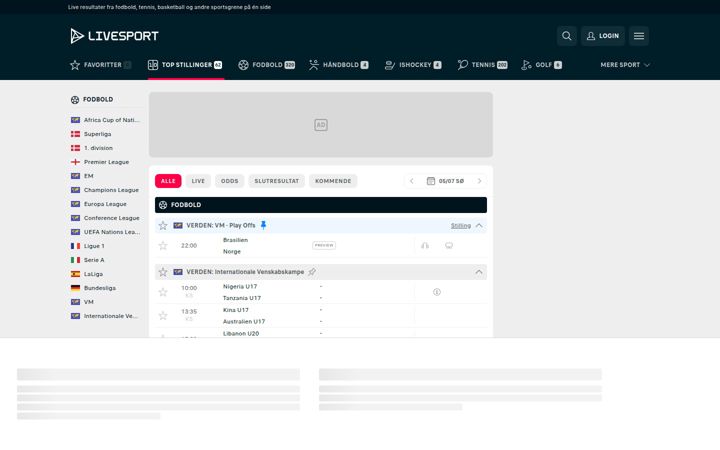Screen dimensions: 720x450
Task: Click the Fodbold sidebar heading
Action: (x=92, y=100)
